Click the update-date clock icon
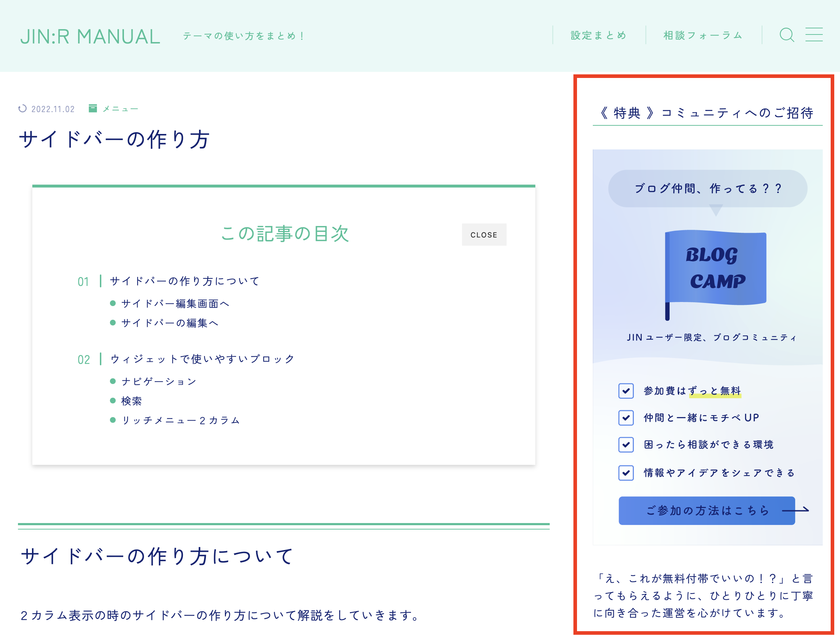The width and height of the screenshot is (840, 638). (23, 108)
